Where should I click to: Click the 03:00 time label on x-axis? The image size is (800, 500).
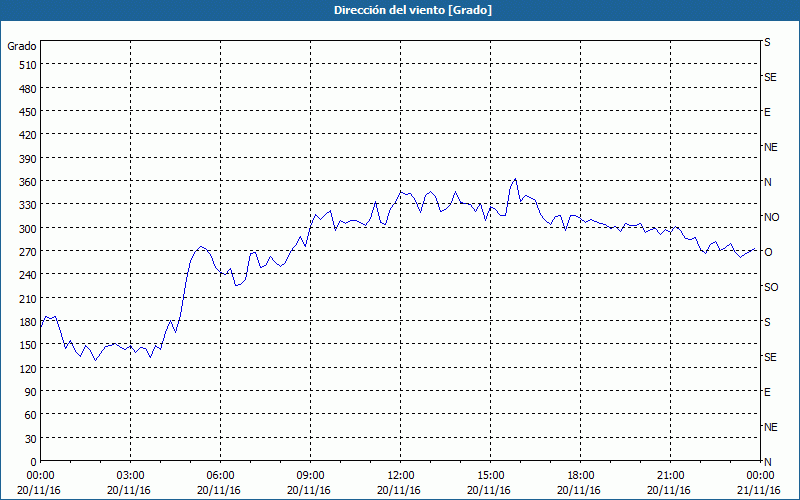click(130, 476)
